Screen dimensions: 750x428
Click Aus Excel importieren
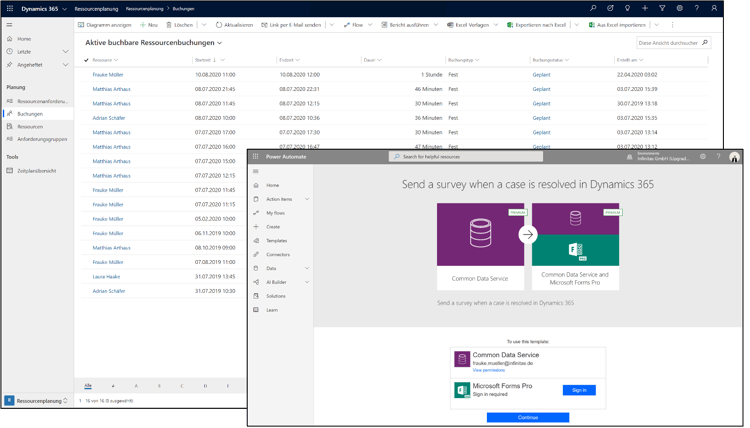tap(617, 25)
